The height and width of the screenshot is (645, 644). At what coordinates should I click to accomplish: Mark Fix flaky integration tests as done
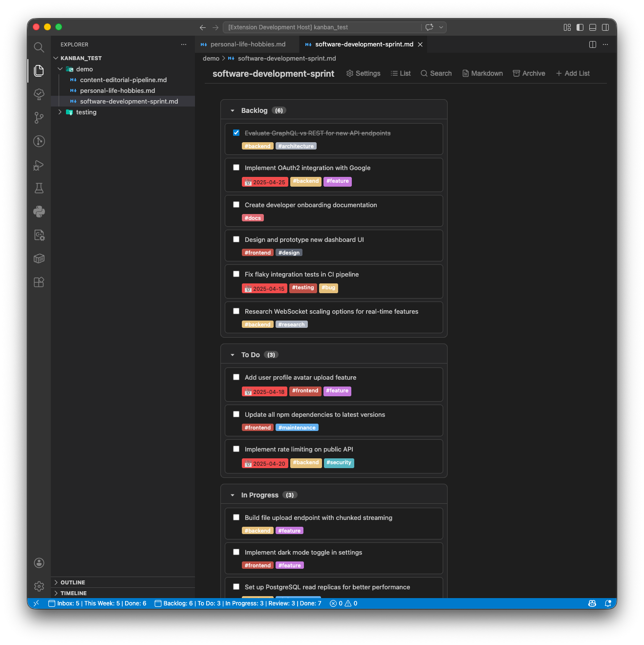click(x=236, y=274)
